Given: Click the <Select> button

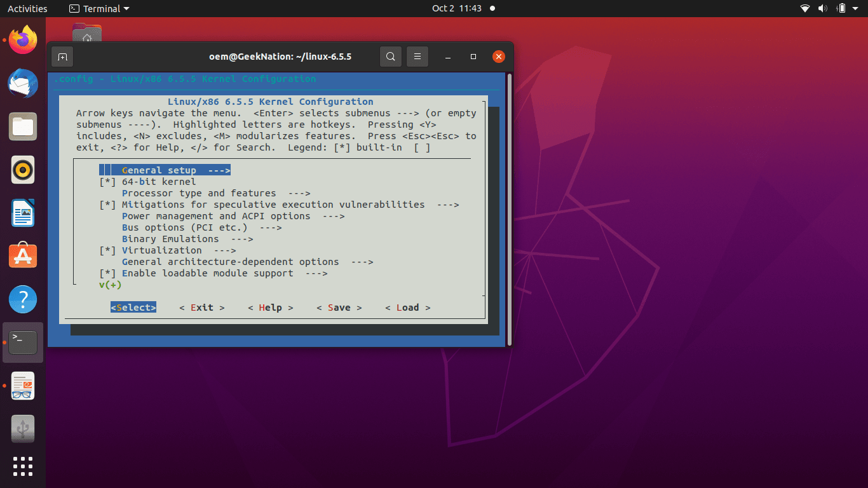Looking at the screenshot, I should pos(133,308).
